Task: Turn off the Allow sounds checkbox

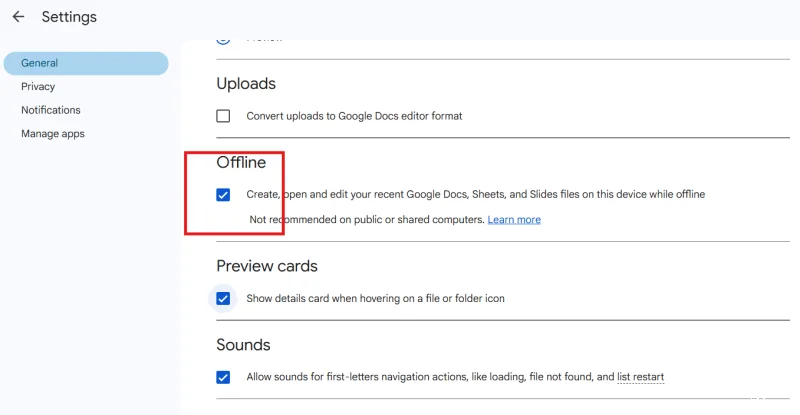Action: pos(223,377)
